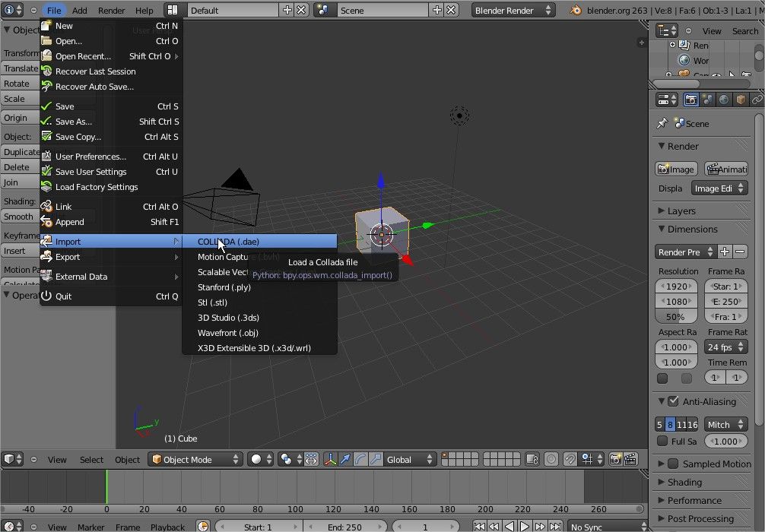Open the Blender Render engine dropdown

click(x=513, y=10)
